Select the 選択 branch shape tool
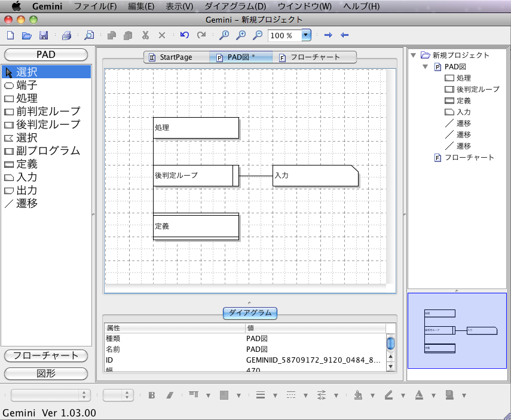The image size is (511, 420). tap(46, 137)
